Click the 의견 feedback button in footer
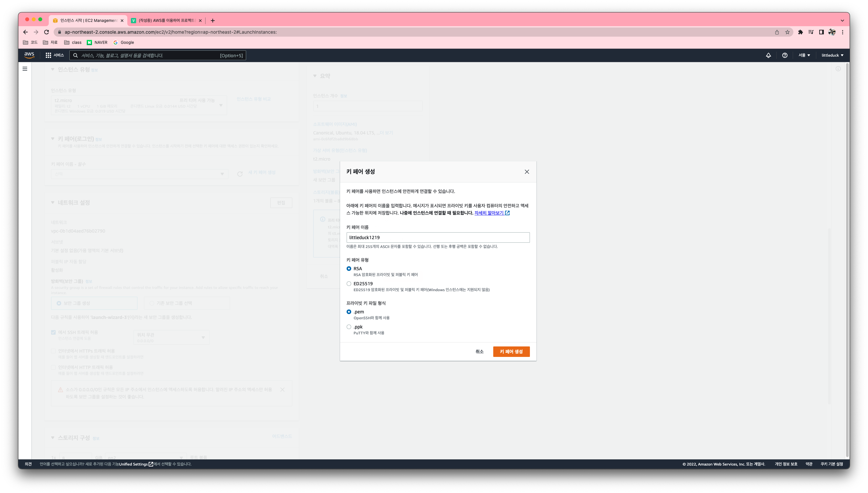 tap(28, 464)
